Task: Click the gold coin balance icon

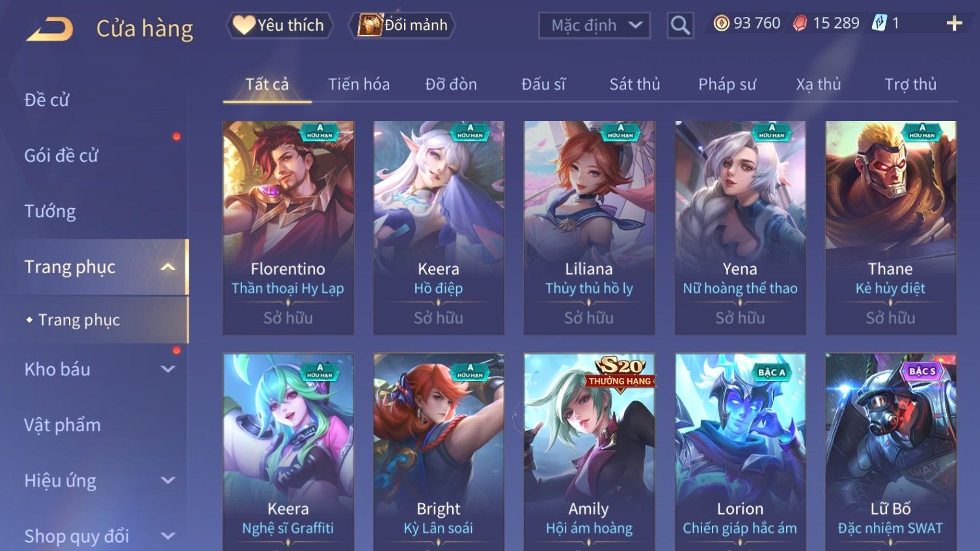Action: tap(721, 23)
